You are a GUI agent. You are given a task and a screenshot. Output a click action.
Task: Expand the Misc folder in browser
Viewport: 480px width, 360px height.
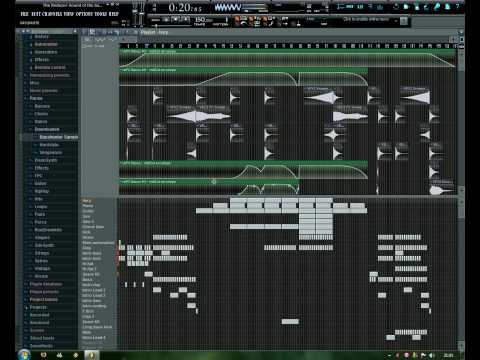pos(34,83)
